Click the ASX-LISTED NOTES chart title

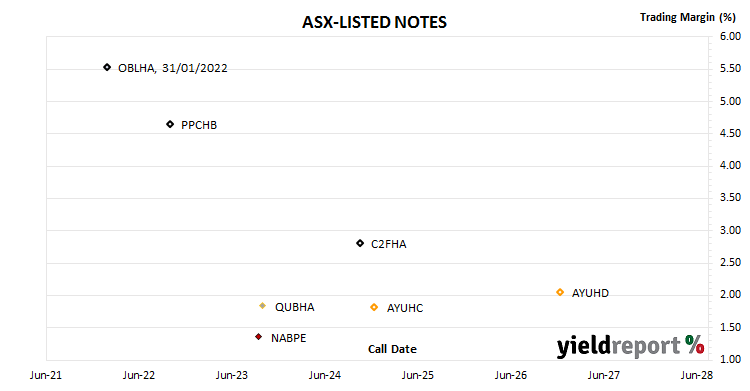point(374,22)
